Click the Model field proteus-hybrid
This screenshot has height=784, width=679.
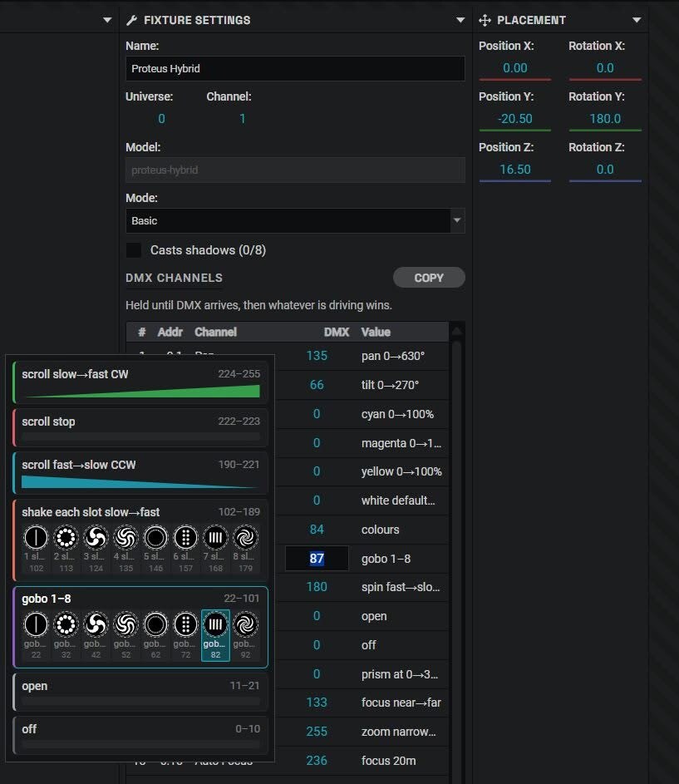(x=295, y=170)
